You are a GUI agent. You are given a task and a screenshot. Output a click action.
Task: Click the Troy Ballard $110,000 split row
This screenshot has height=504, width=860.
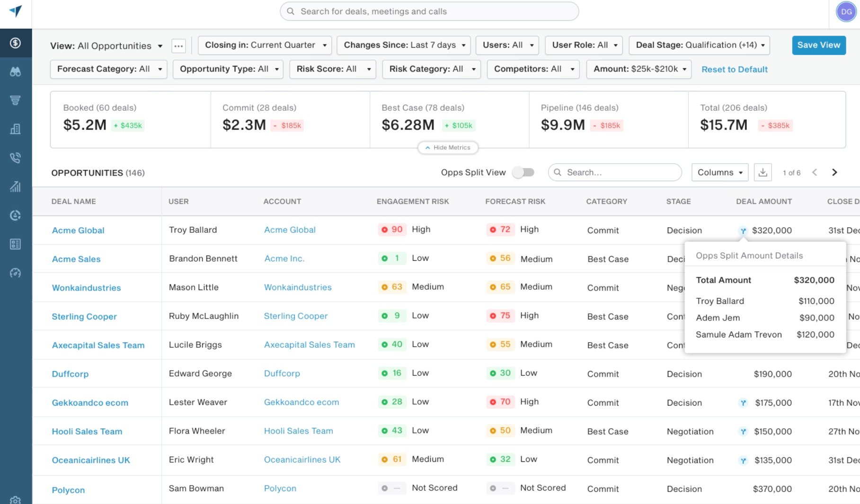[765, 301]
